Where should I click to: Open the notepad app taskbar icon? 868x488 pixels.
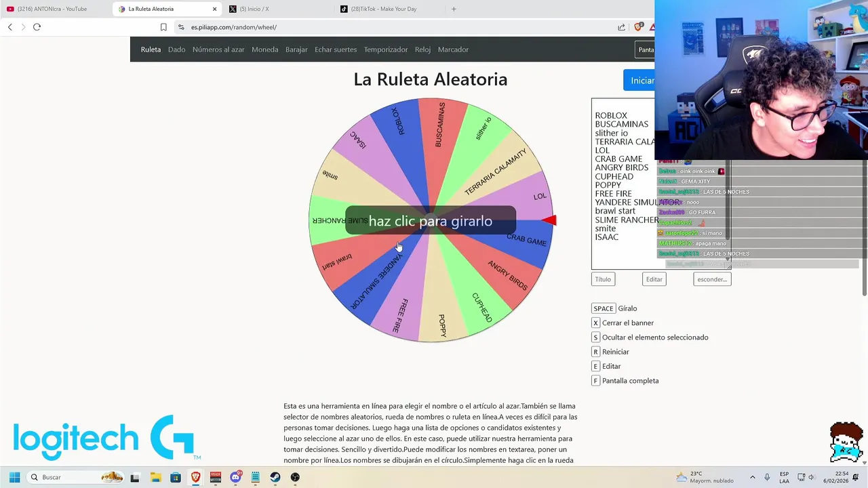256,477
